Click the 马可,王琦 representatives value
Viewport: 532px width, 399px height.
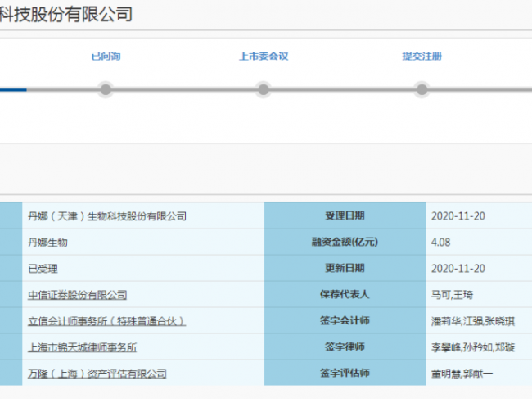[452, 295]
